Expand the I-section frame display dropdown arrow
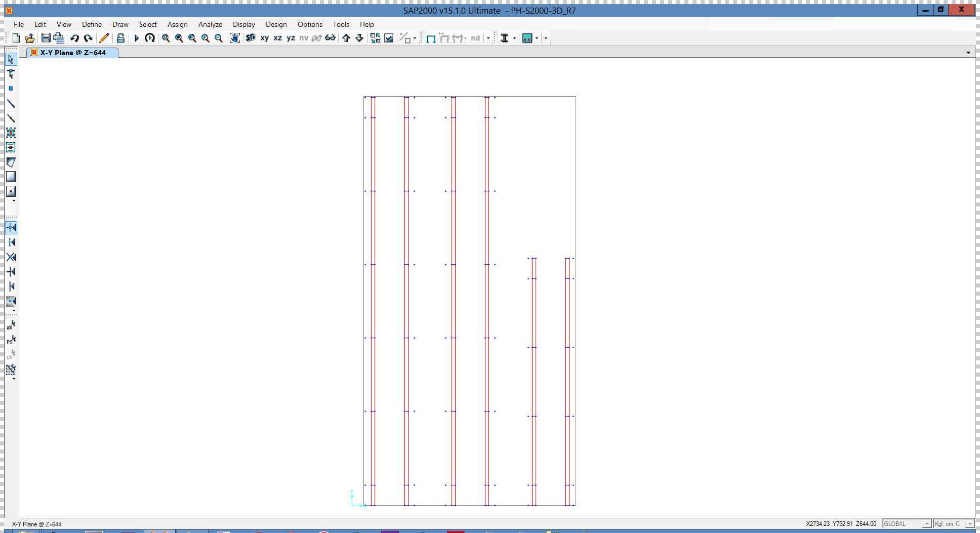980x533 pixels. 514,38
